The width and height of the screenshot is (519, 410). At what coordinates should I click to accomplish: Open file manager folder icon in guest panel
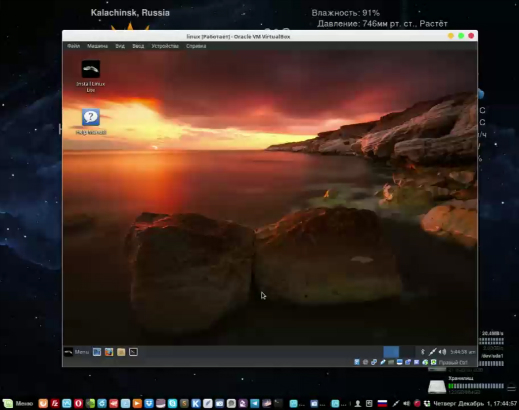click(121, 352)
